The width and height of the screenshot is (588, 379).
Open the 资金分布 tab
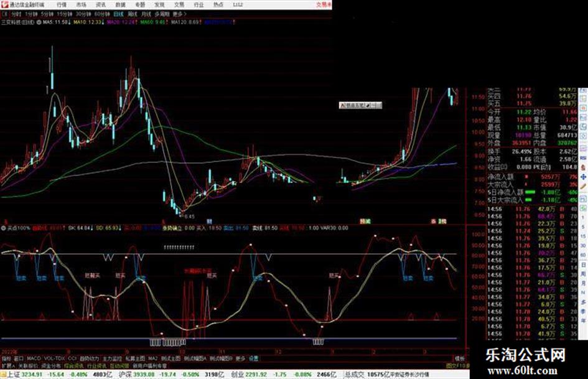coord(51,365)
